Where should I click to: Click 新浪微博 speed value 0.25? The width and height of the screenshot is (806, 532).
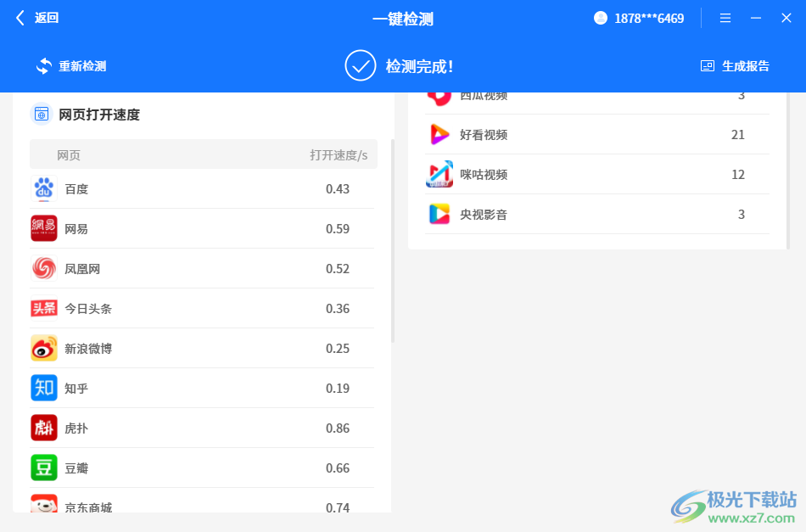click(x=338, y=349)
